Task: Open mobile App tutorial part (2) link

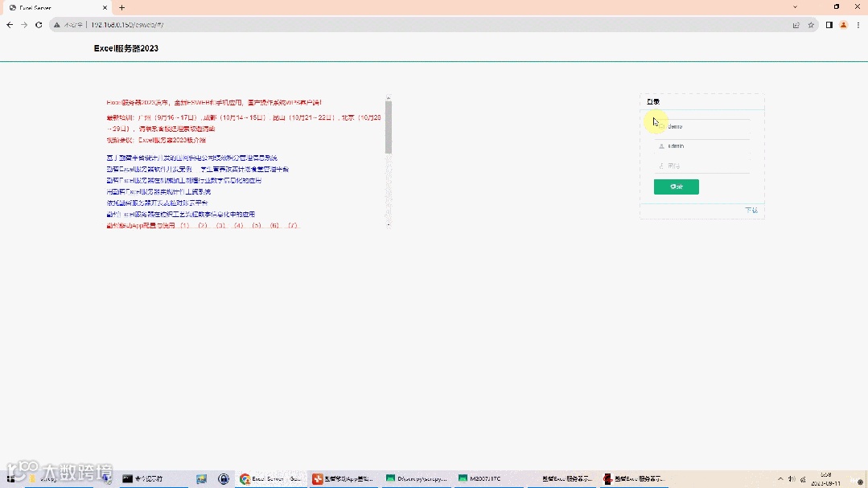Action: (203, 226)
